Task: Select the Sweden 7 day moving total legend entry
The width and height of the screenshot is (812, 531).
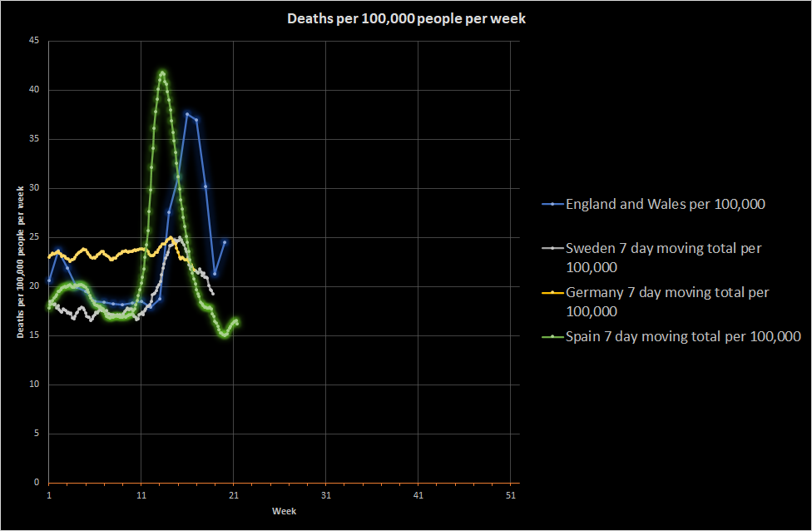Action: click(x=652, y=258)
